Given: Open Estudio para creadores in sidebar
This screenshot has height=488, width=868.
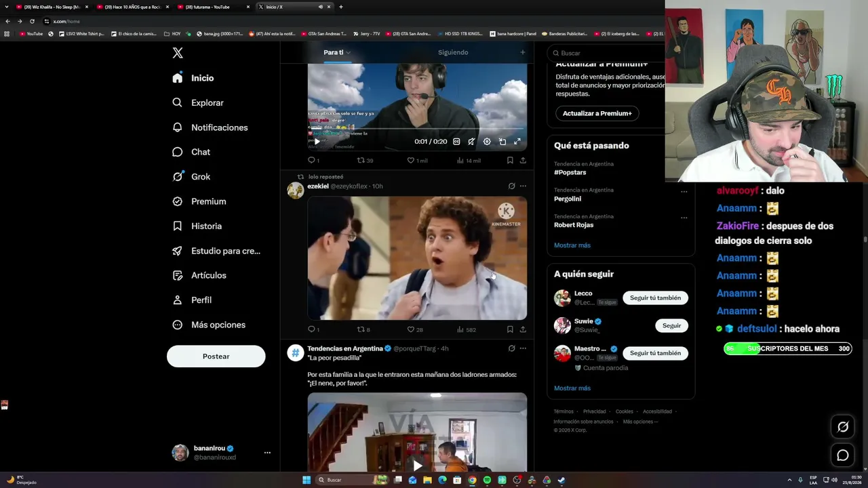Looking at the screenshot, I should coord(216,251).
